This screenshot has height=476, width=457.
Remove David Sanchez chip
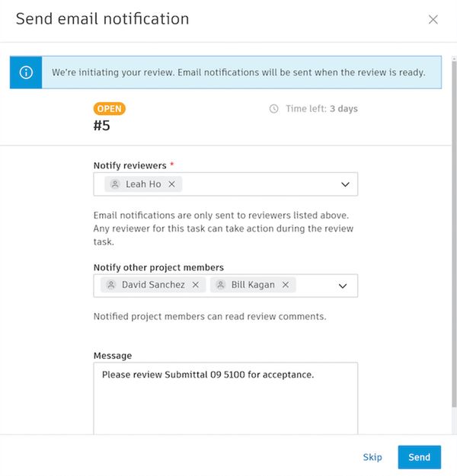(x=196, y=285)
